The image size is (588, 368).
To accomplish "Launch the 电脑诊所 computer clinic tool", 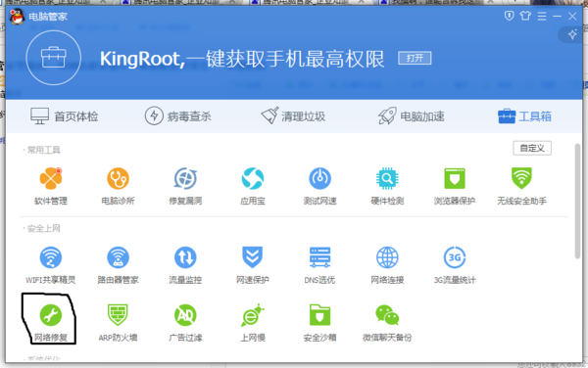I will pyautogui.click(x=119, y=186).
